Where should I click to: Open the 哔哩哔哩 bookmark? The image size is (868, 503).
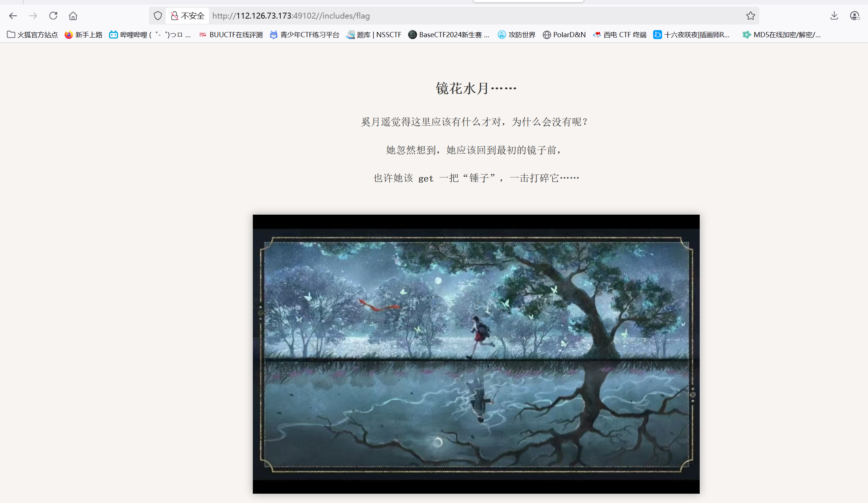click(150, 35)
